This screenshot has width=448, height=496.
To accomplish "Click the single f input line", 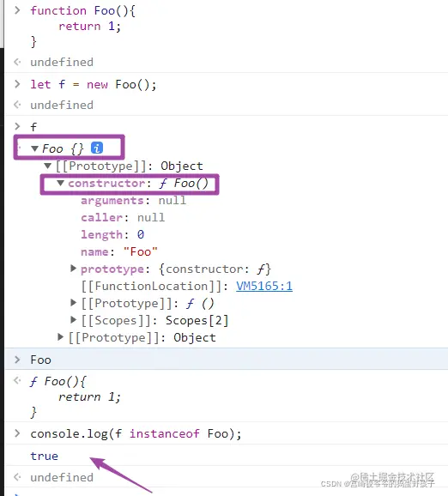I will click(33, 127).
